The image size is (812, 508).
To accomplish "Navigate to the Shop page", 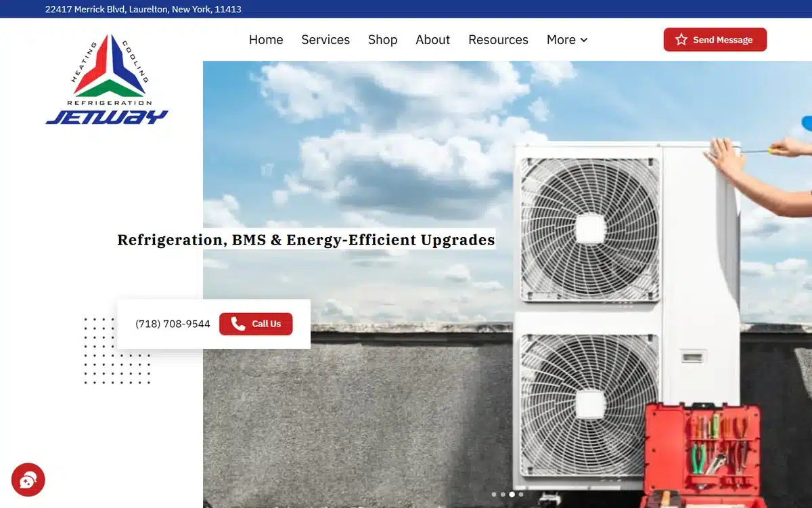I will (x=382, y=39).
